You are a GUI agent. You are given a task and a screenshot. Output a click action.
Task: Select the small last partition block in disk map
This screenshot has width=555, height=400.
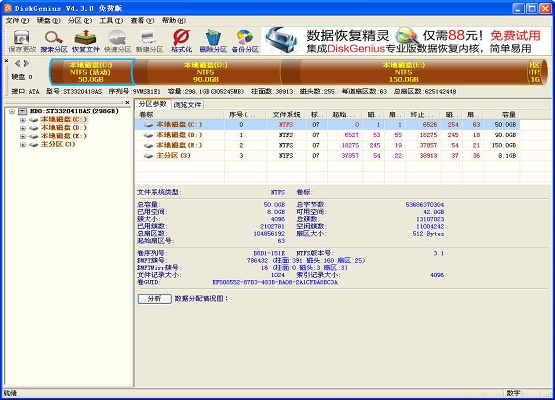(536, 72)
